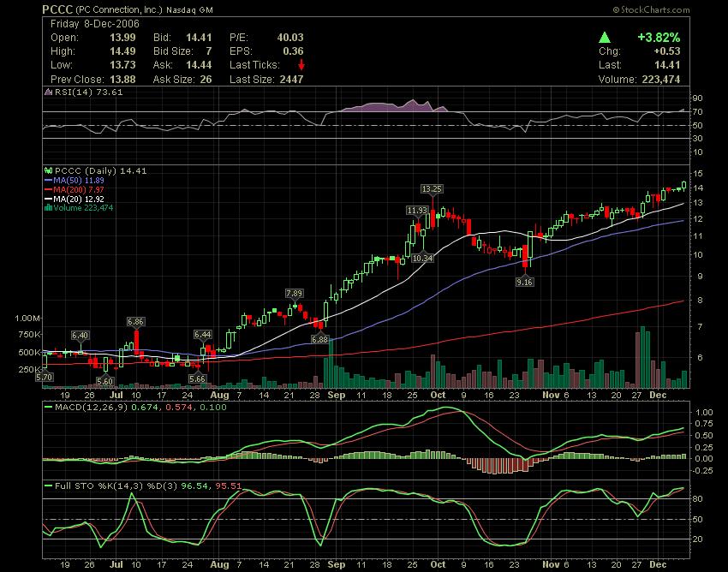Click the Last Size value 2447
This screenshot has width=728, height=572.
[x=291, y=80]
